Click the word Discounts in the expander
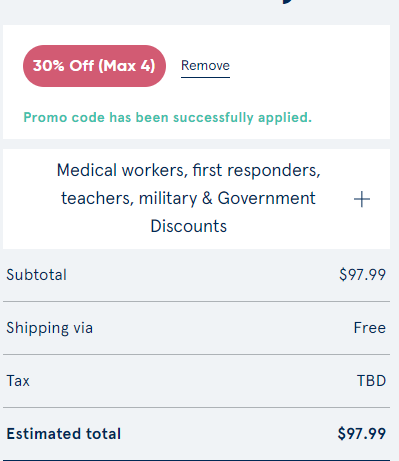Screen dimensions: 399x461 click(189, 226)
